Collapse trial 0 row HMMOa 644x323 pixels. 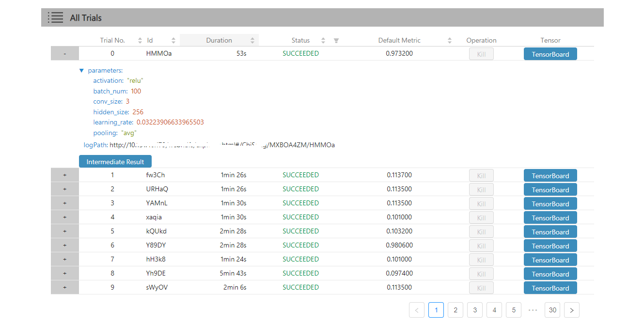tap(65, 53)
